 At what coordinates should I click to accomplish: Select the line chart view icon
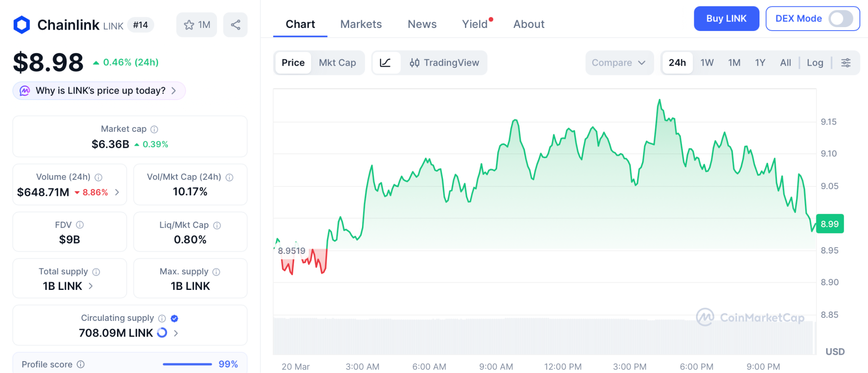[x=385, y=63]
